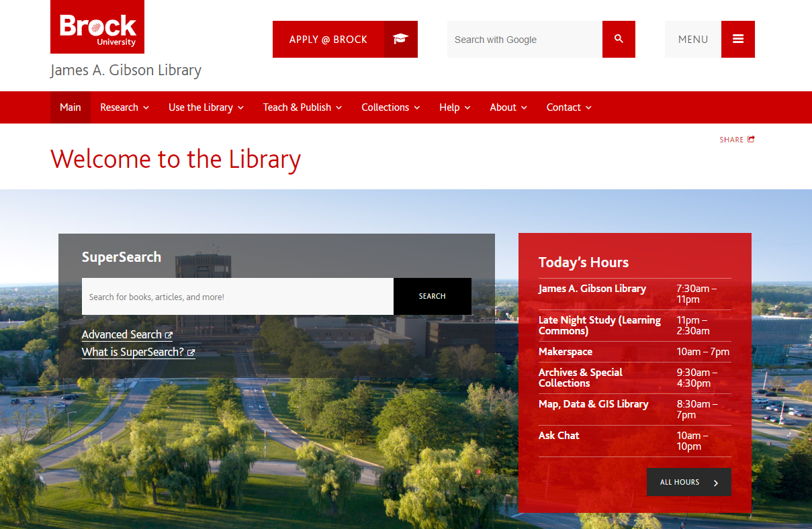Image resolution: width=812 pixels, height=529 pixels.
Task: Click the Today's Hours heading
Action: 584,262
